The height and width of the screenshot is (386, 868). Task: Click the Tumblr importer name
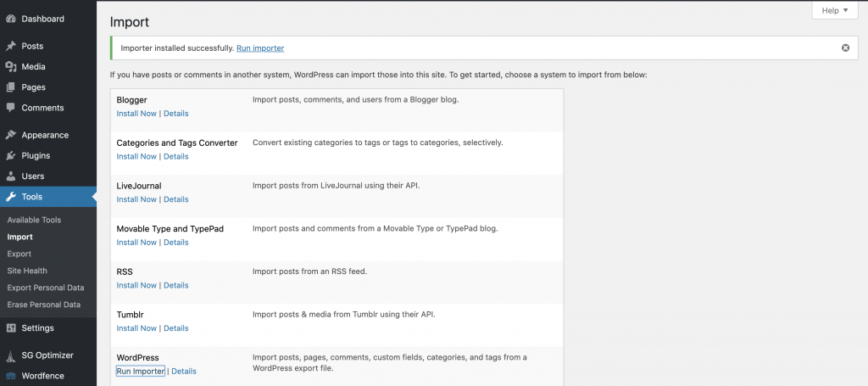click(130, 315)
